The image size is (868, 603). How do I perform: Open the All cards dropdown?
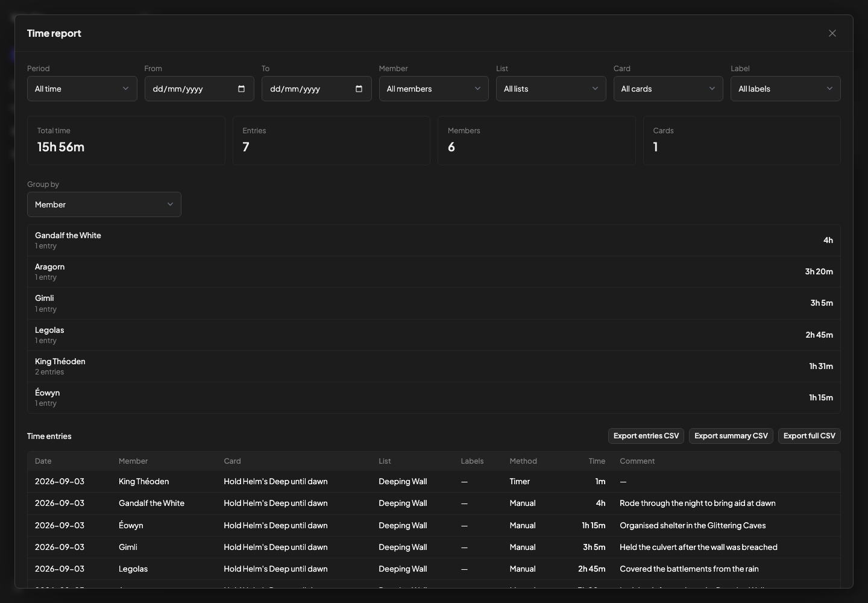pyautogui.click(x=668, y=89)
